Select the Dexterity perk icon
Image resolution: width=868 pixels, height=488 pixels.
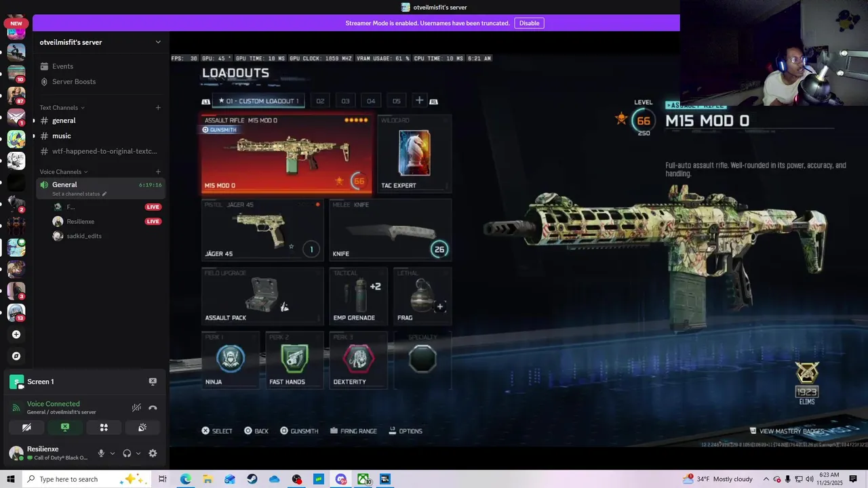pos(358,359)
